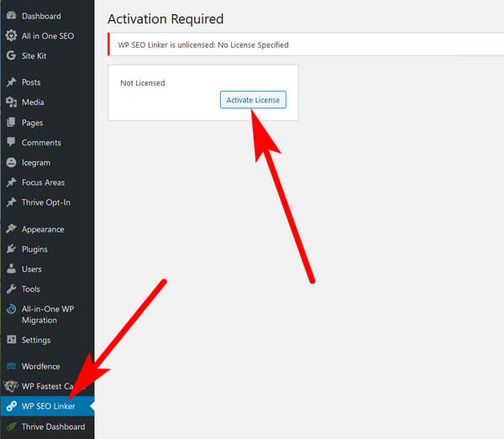Screen dimensions: 504x439
Task: Open the Appearance menu
Action: [x=43, y=229]
